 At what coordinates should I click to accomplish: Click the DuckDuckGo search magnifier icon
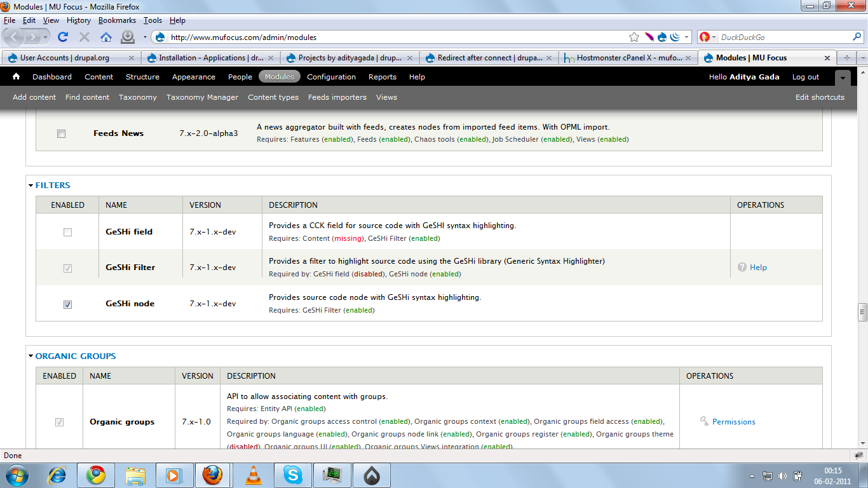[857, 37]
